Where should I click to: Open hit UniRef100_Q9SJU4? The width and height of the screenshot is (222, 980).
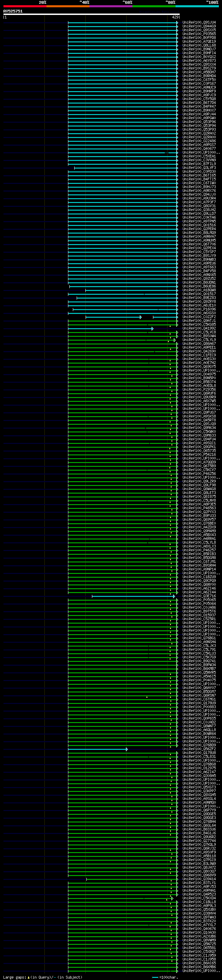pyautogui.click(x=199, y=23)
